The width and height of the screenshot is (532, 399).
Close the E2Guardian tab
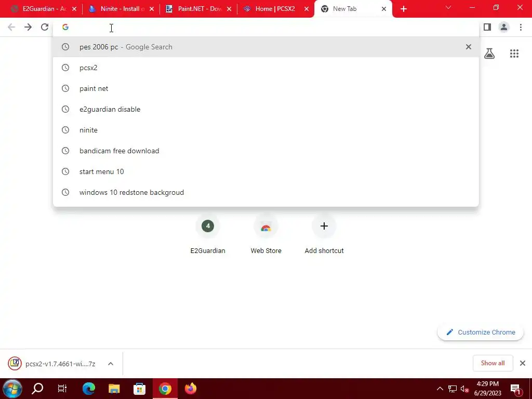74,9
